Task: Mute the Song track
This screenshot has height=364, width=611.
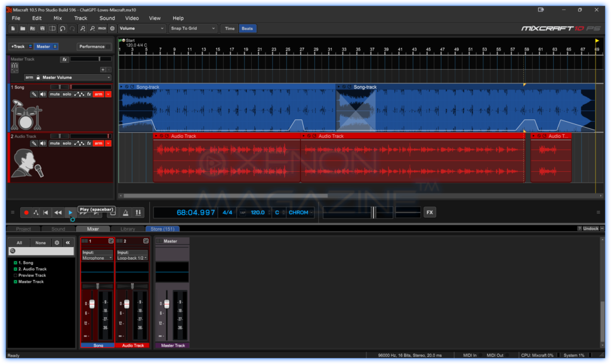Action: (x=54, y=94)
